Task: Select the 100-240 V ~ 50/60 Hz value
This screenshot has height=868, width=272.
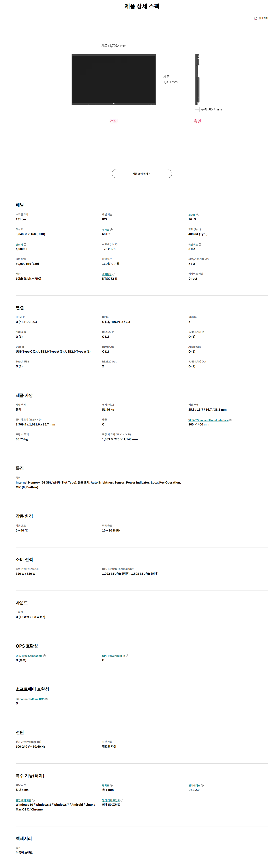Action: point(30,746)
